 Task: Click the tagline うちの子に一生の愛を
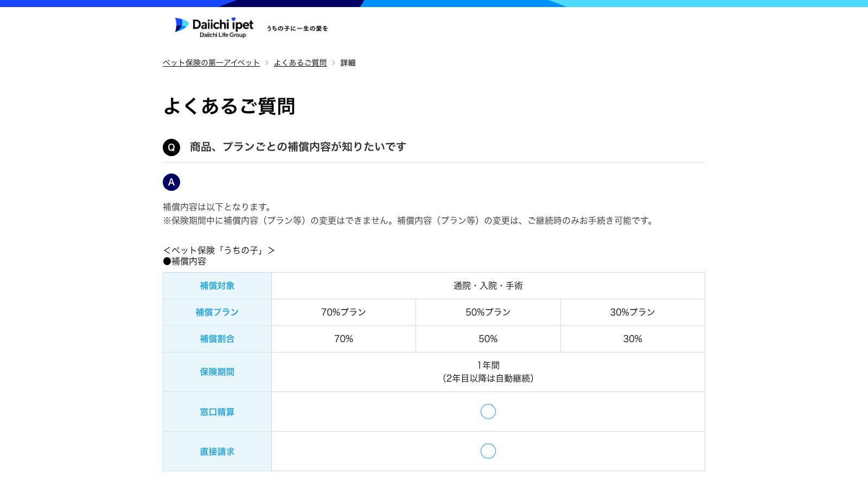[297, 28]
